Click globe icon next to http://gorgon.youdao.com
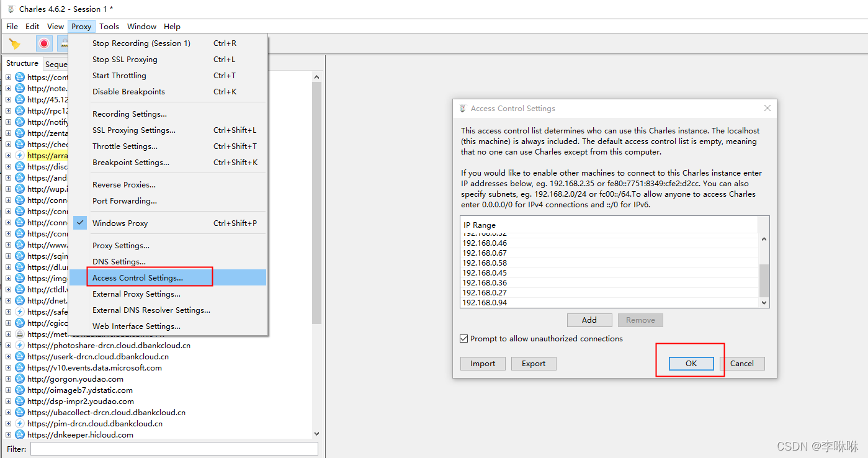 click(19, 379)
